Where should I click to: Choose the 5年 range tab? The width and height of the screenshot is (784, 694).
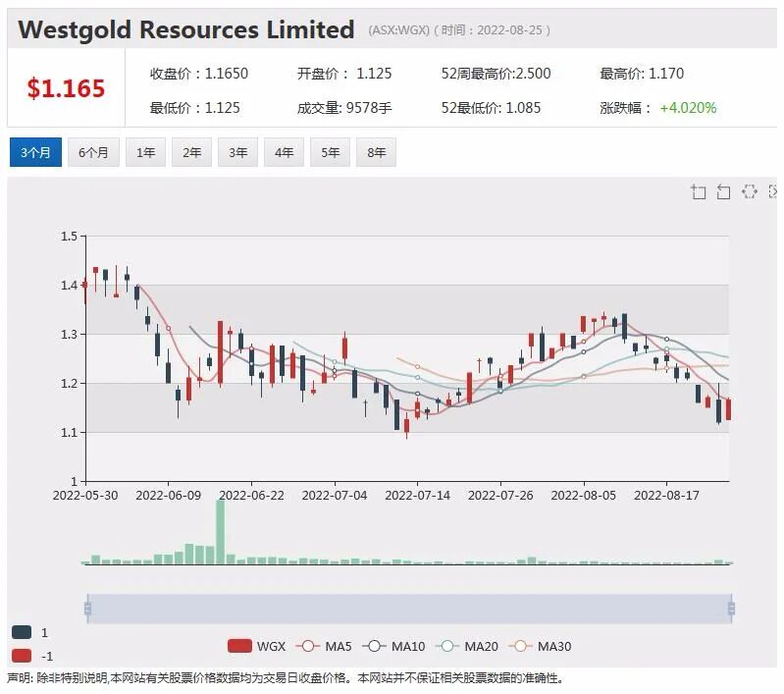330,152
